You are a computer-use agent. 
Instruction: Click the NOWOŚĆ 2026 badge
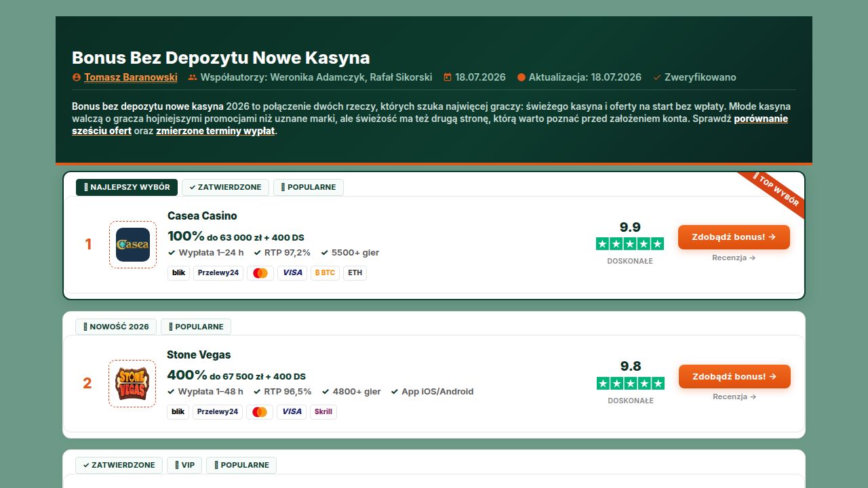(x=116, y=327)
